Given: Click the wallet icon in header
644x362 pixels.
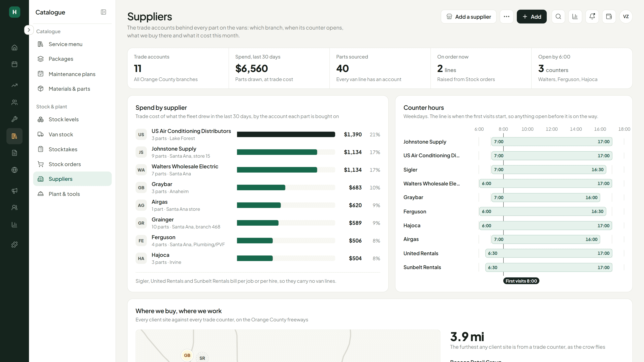Looking at the screenshot, I should coord(609,16).
